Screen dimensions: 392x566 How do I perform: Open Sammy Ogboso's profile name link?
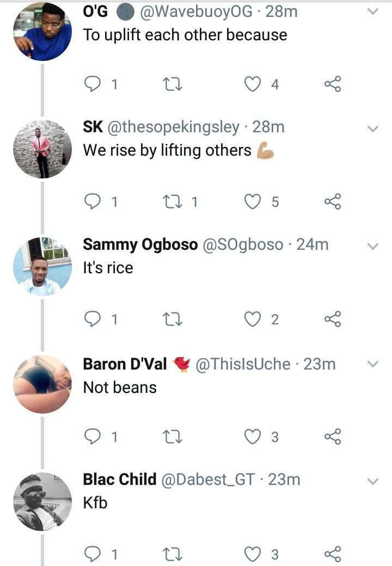tap(140, 245)
